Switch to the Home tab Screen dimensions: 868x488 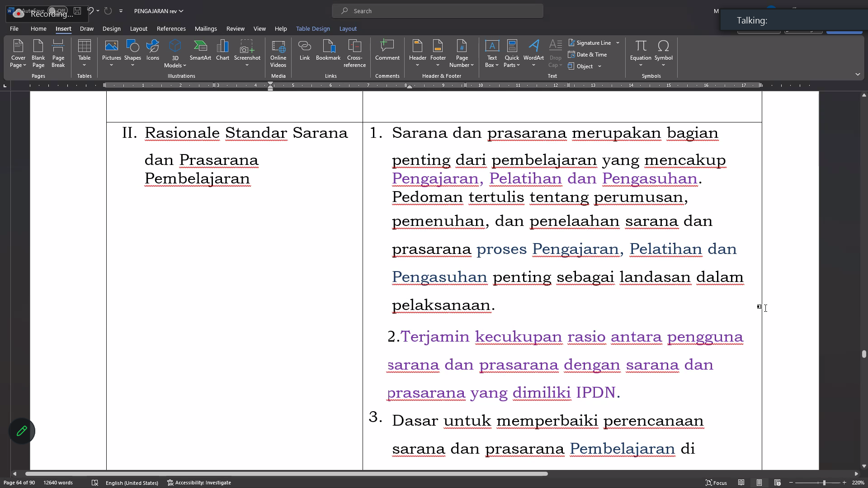pyautogui.click(x=38, y=28)
